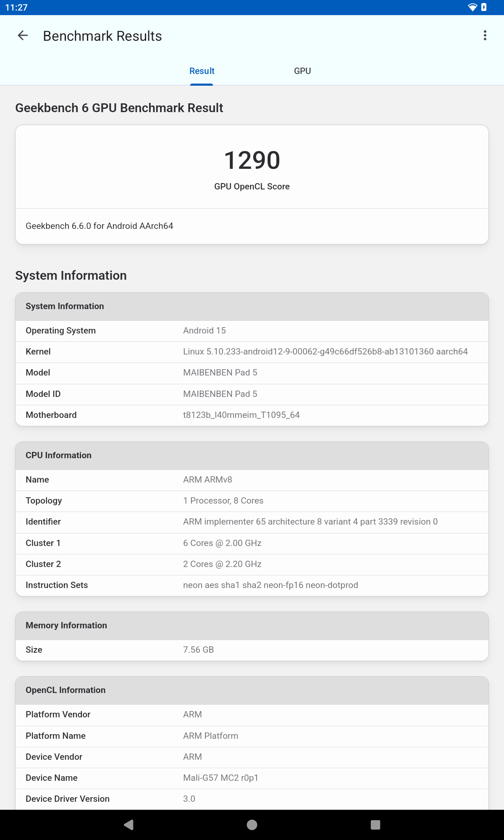The image size is (504, 840).
Task: Tap the Android back navigation button
Action: click(x=129, y=825)
